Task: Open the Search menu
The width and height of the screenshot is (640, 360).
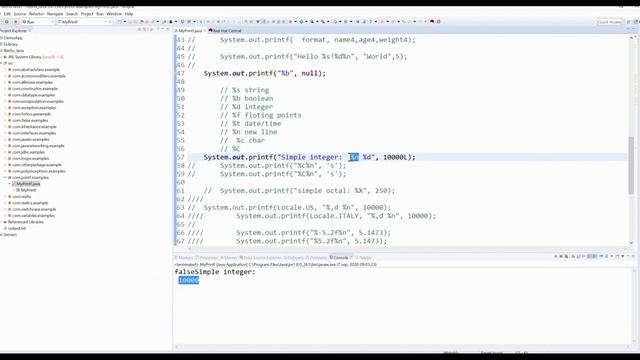Action: click(x=72, y=14)
